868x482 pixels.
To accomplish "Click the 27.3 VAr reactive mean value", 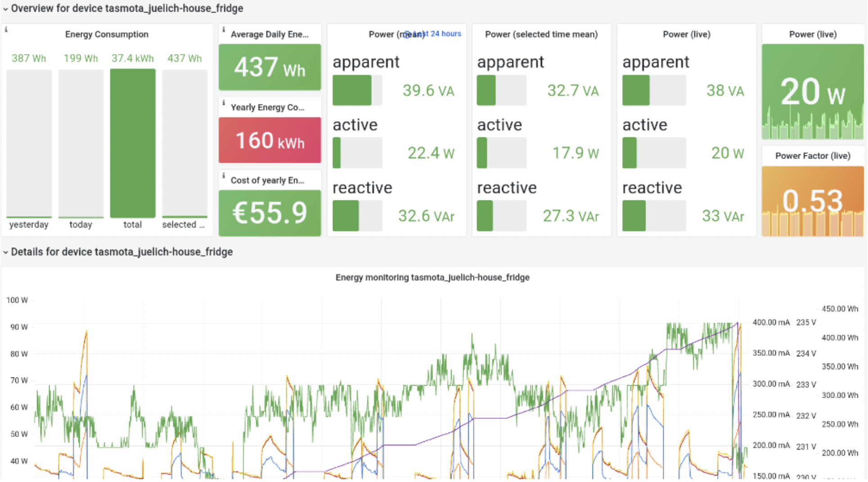I will [x=571, y=216].
